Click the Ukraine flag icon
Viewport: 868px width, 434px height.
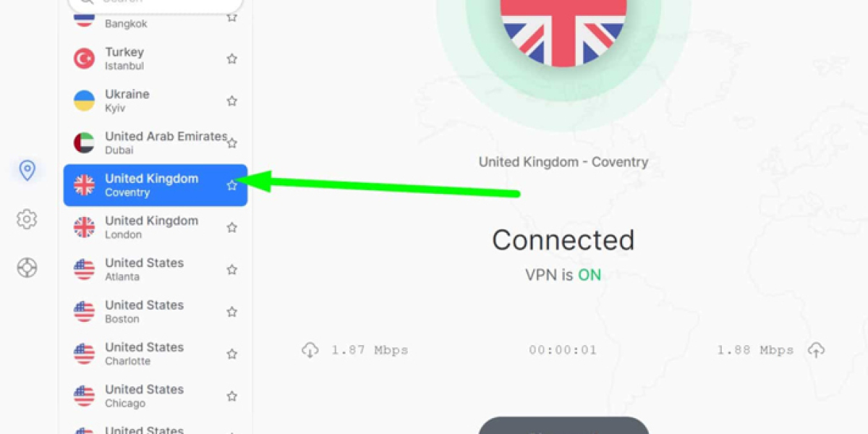click(84, 101)
